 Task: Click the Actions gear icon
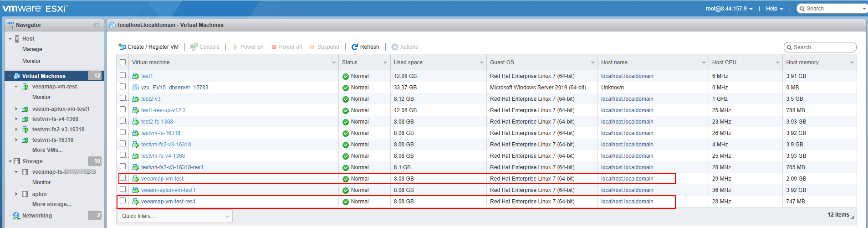395,47
